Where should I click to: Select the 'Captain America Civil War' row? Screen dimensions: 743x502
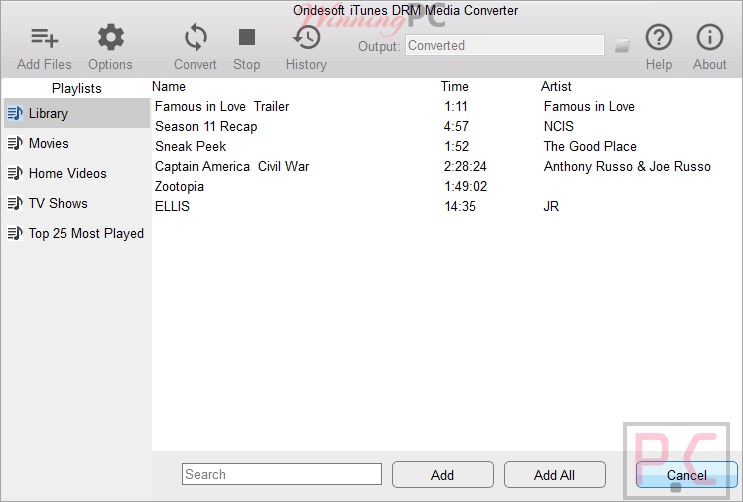[x=446, y=166]
